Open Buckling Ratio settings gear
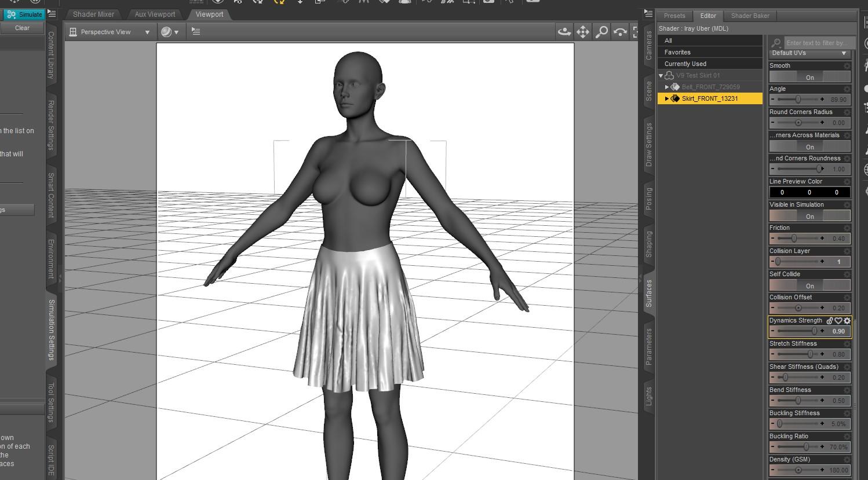Image resolution: width=868 pixels, height=480 pixels. [847, 437]
